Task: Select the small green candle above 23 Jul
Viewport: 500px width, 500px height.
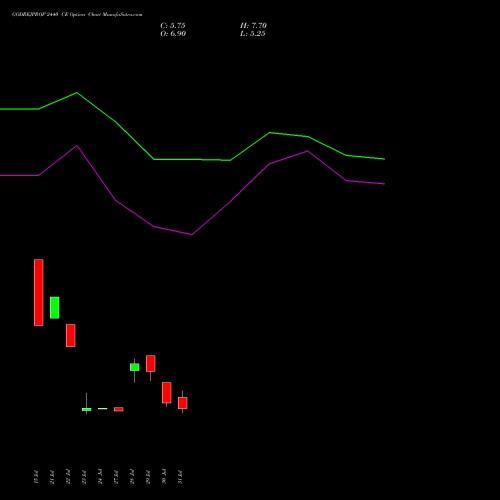Action: (x=87, y=409)
